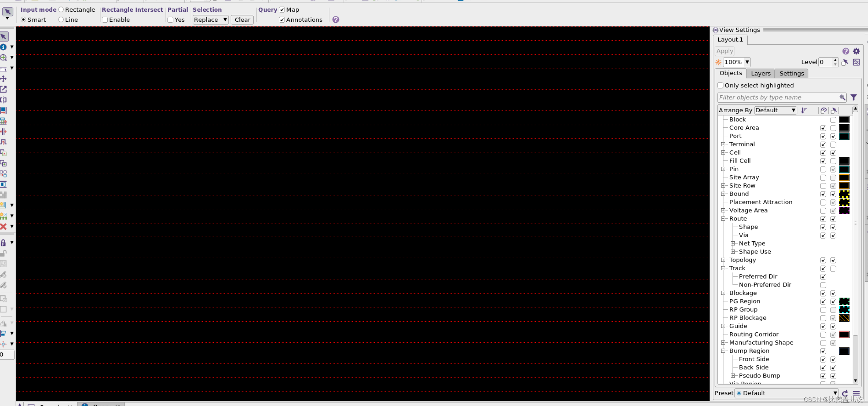
Task: Expand the Terminal tree node
Action: coord(724,144)
